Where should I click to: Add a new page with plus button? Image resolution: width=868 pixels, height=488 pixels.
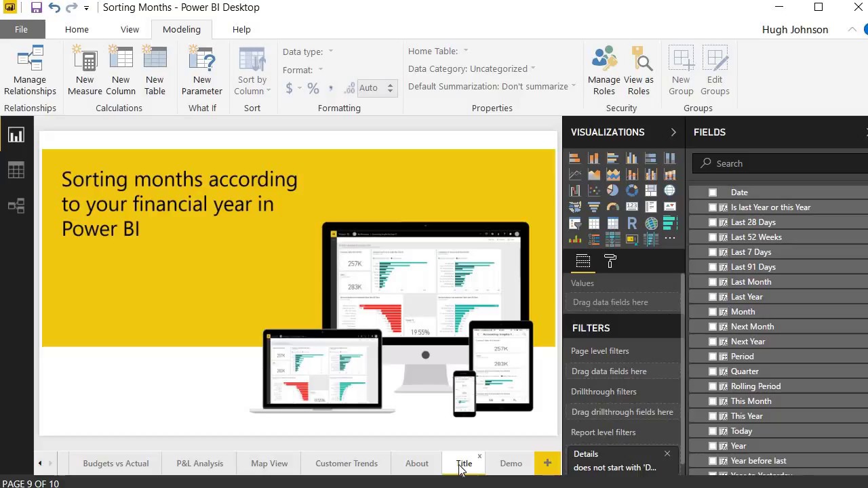tap(547, 464)
